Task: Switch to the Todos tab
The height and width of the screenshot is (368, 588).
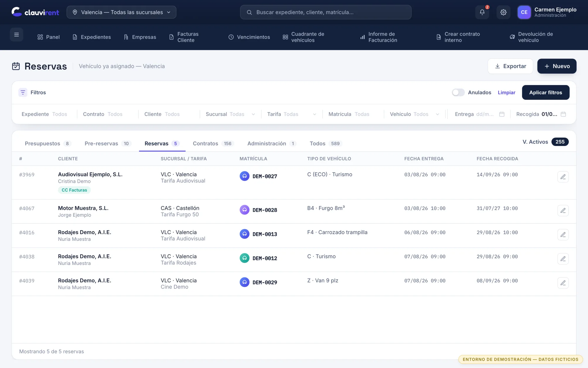Action: pos(326,143)
